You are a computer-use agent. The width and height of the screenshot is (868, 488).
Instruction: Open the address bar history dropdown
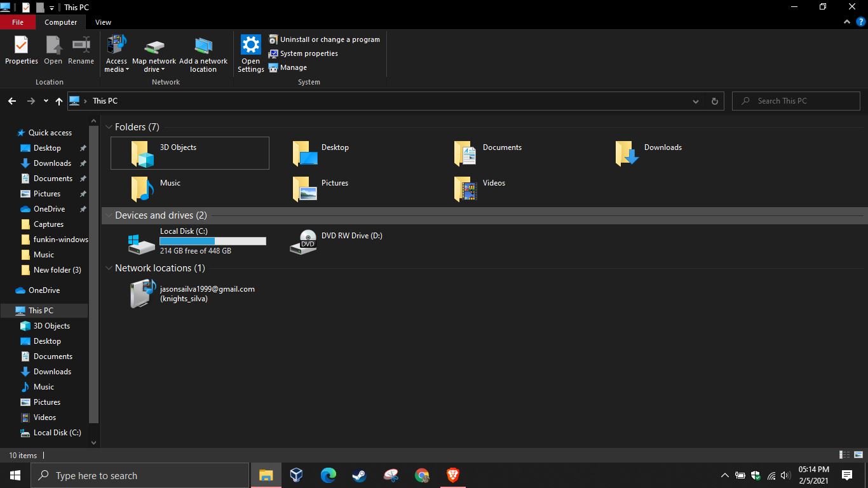click(x=696, y=101)
